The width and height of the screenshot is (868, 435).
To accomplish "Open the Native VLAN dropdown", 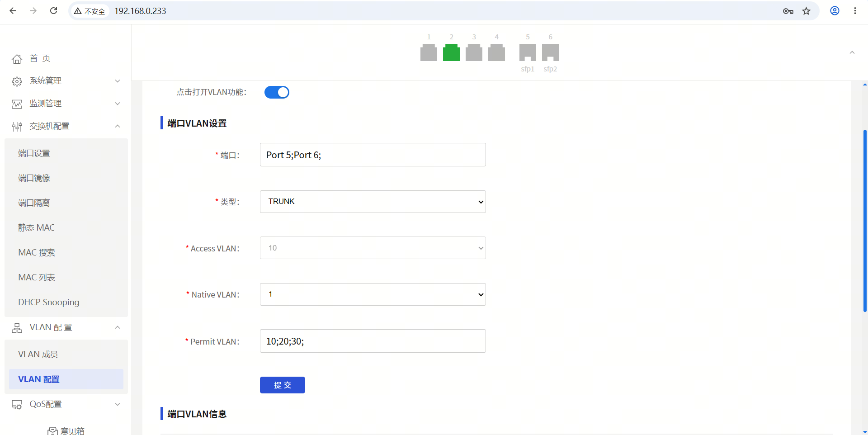I will pyautogui.click(x=373, y=294).
